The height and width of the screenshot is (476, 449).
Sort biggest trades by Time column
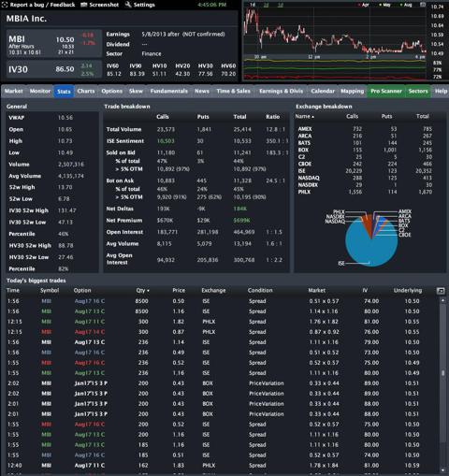point(13,290)
